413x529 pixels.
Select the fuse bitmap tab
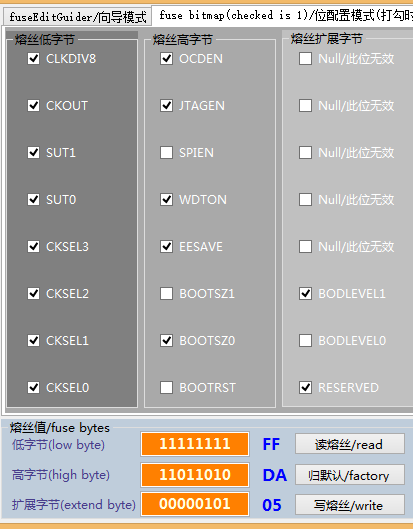[x=283, y=16]
